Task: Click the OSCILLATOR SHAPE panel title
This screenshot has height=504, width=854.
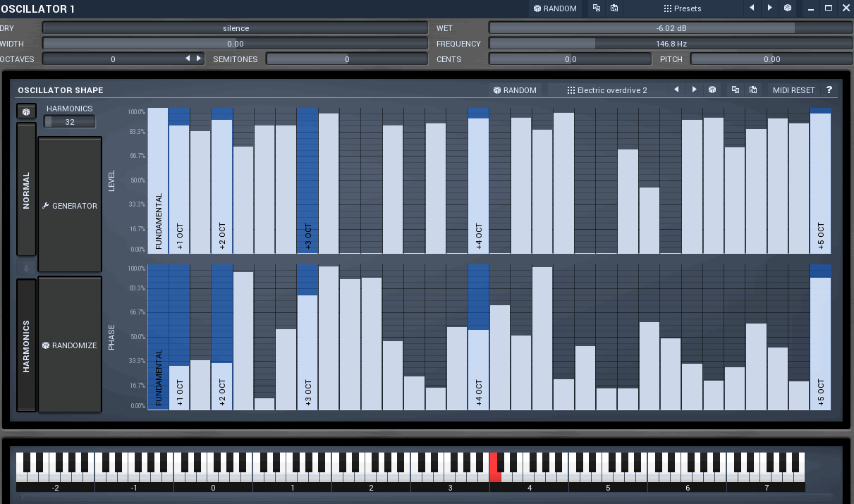Action: click(61, 90)
